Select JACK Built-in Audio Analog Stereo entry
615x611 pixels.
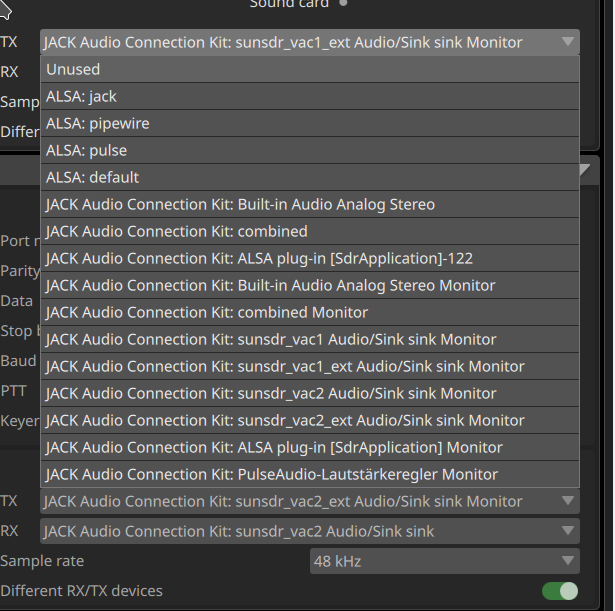[x=310, y=205]
